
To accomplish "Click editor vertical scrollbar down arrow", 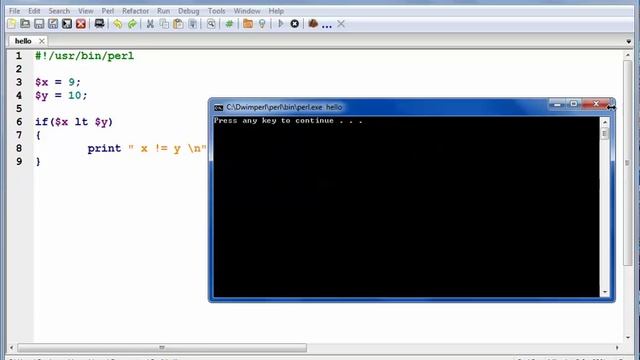I will click(628, 337).
